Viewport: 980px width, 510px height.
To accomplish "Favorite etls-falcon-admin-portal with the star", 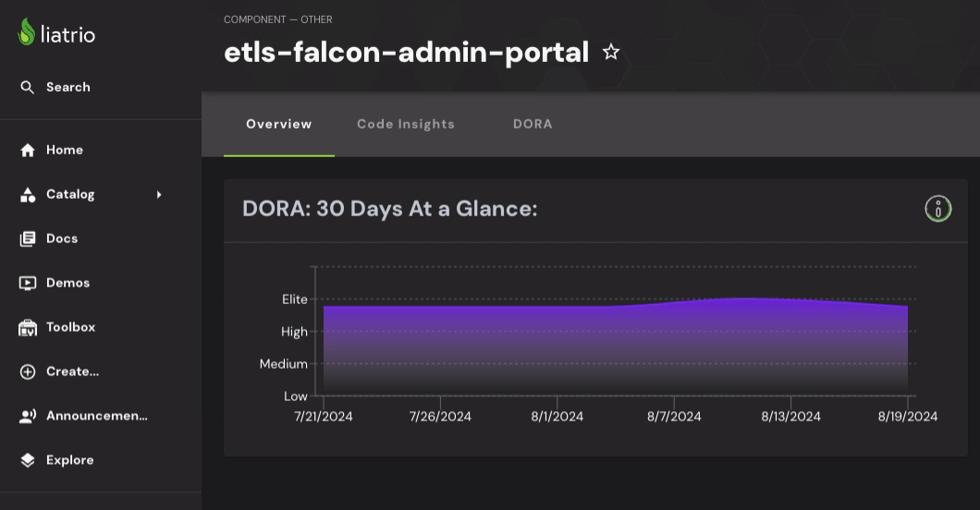I will click(610, 52).
